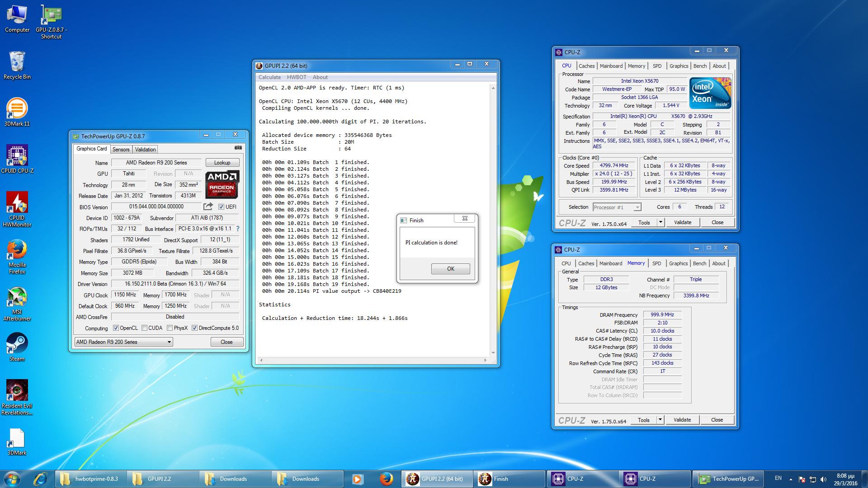Switch to the Sensors tab in GPU-Z

coord(121,150)
